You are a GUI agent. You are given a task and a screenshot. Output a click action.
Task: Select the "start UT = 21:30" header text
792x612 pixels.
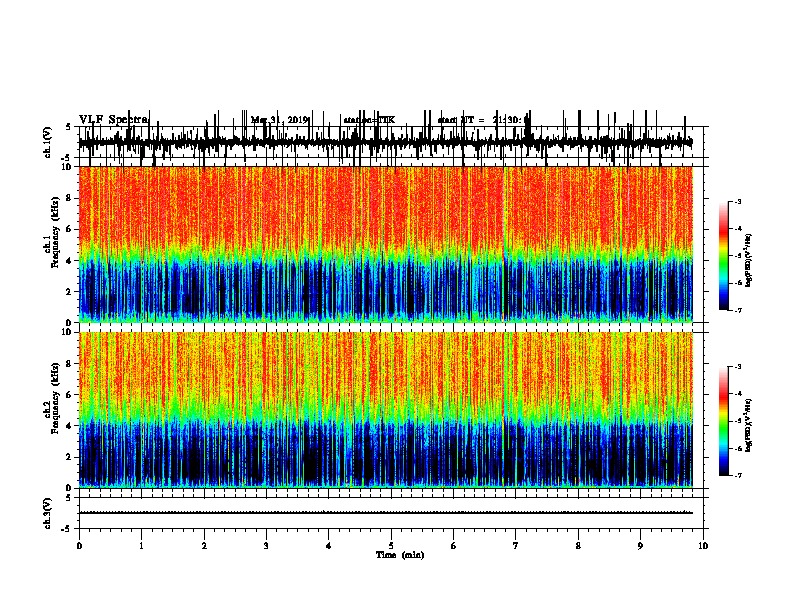tap(483, 120)
